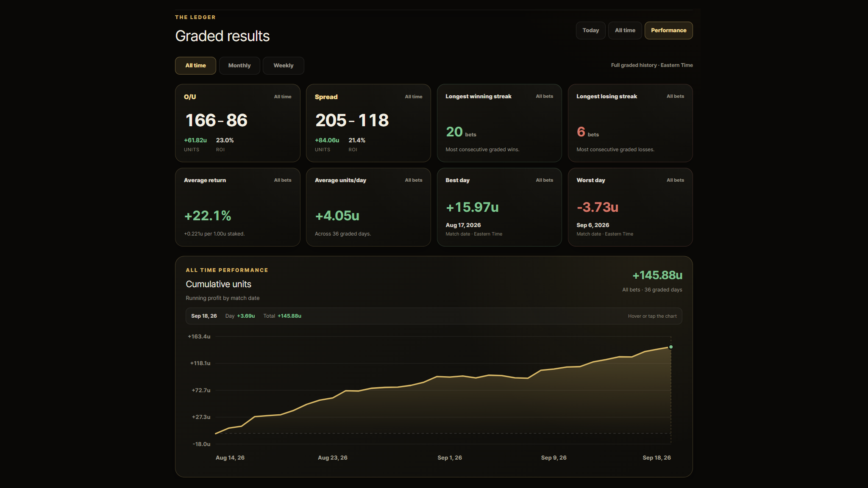
Task: Click the Spread units value +84.06u
Action: click(327, 140)
